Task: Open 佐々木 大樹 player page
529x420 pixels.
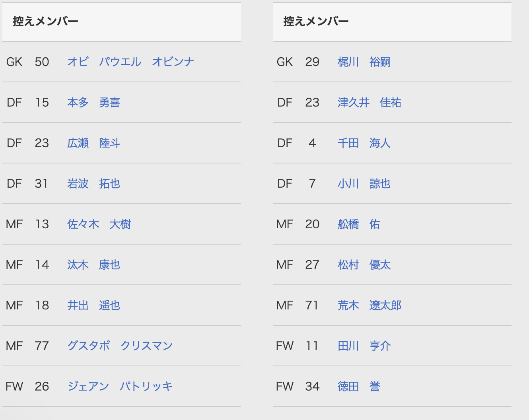Action: click(x=99, y=224)
